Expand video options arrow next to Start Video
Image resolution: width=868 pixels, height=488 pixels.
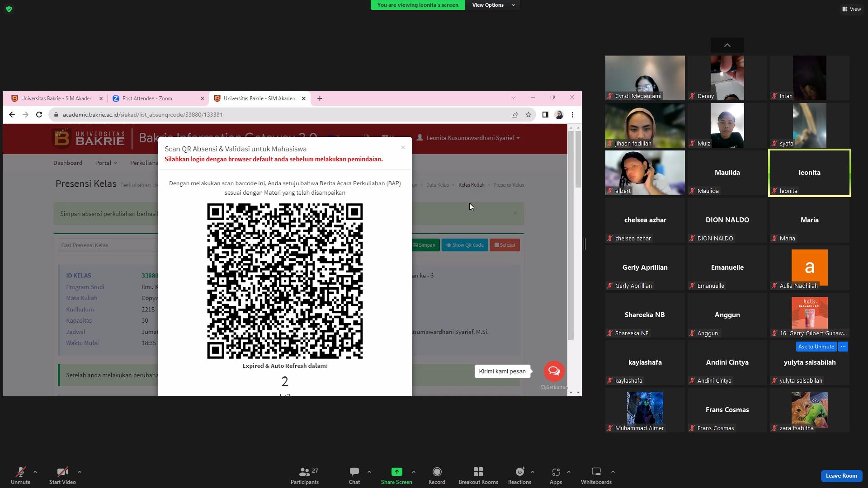click(80, 472)
